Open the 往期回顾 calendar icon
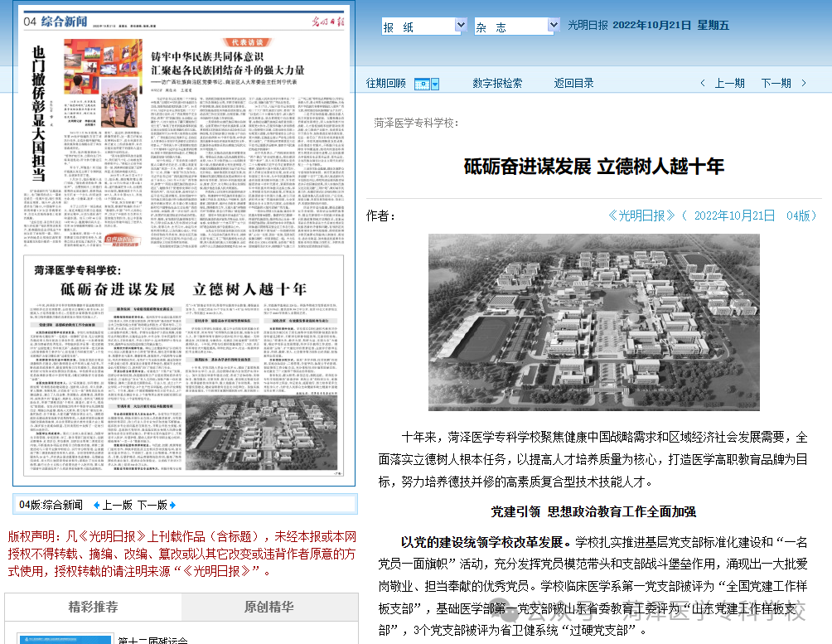Viewport: 832px width, 644px height. pyautogui.click(x=422, y=84)
